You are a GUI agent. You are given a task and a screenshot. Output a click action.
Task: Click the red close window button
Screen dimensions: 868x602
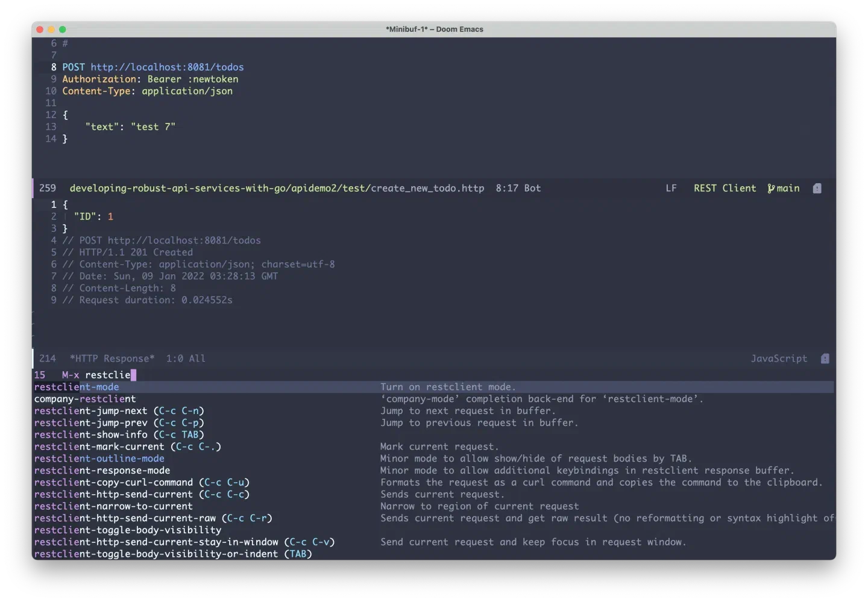(x=40, y=30)
